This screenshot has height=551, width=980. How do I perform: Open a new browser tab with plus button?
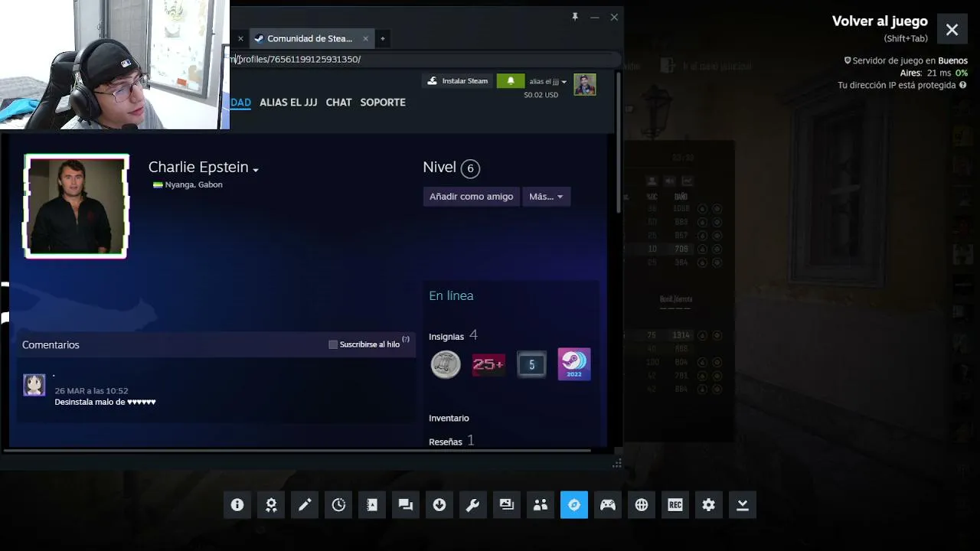pos(383,38)
